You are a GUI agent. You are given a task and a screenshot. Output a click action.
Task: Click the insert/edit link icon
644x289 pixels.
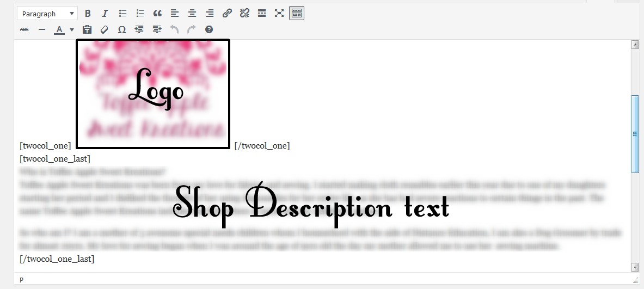coord(227,14)
